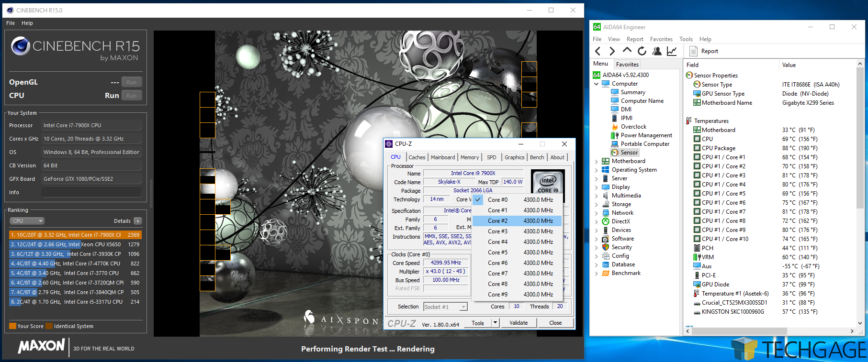Click the right arrow of AIDA64 horizontal scrollbar
Image resolution: width=868 pixels, height=362 pixels.
pos(852,331)
